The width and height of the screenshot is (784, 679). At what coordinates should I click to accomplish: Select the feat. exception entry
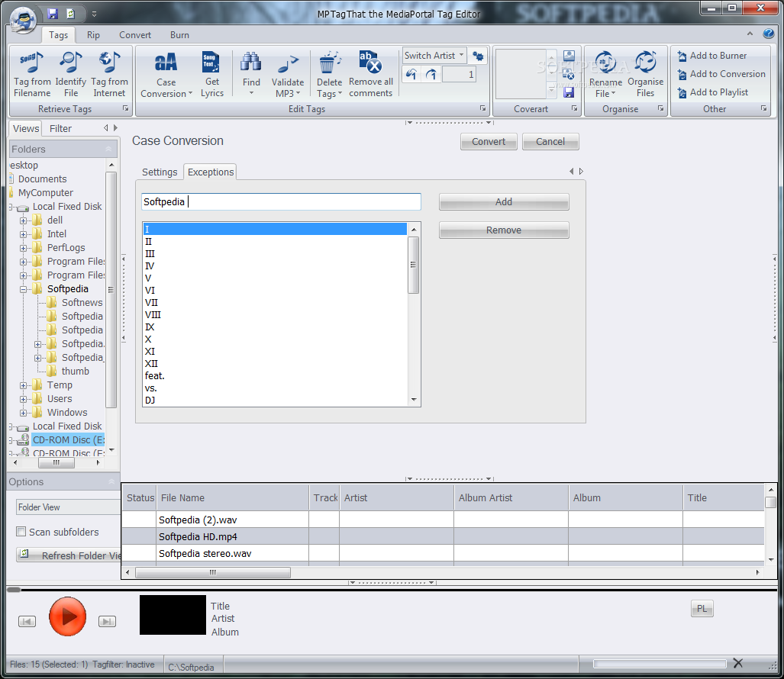pos(275,375)
